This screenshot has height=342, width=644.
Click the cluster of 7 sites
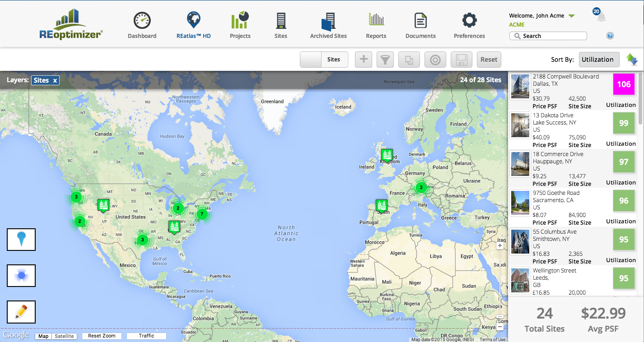(202, 214)
